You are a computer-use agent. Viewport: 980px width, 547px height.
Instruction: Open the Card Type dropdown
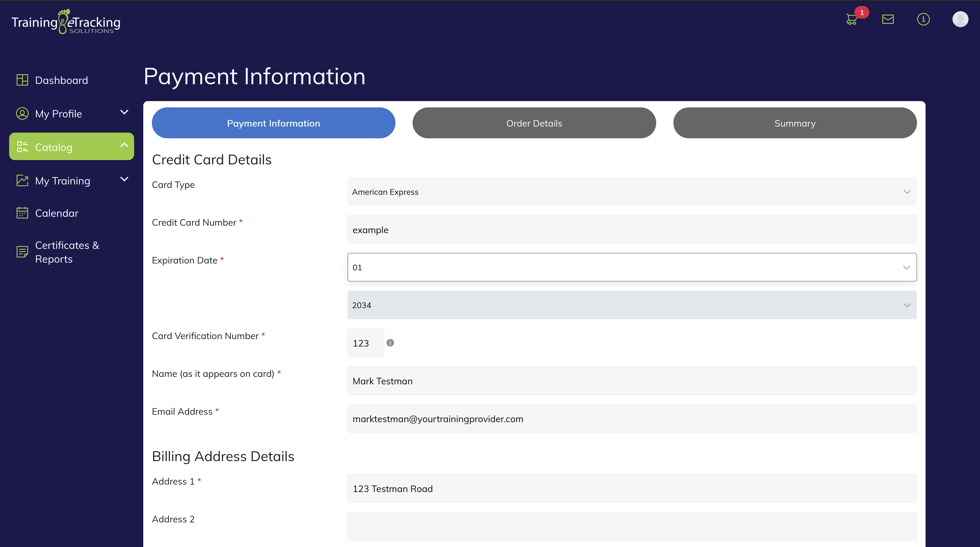click(x=632, y=192)
